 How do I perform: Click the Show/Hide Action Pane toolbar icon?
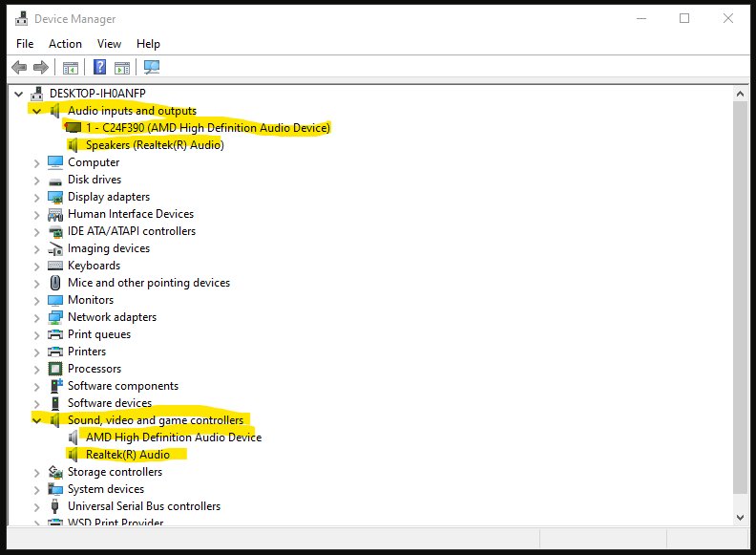[x=122, y=68]
